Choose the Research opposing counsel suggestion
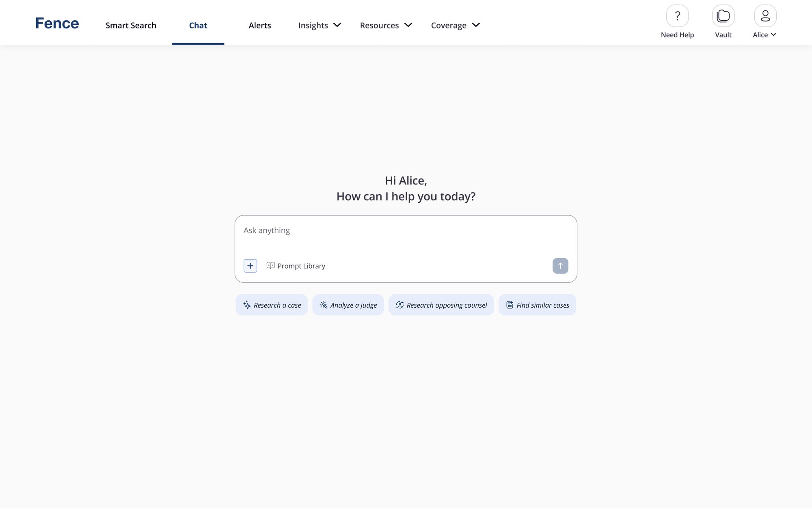 click(x=441, y=305)
